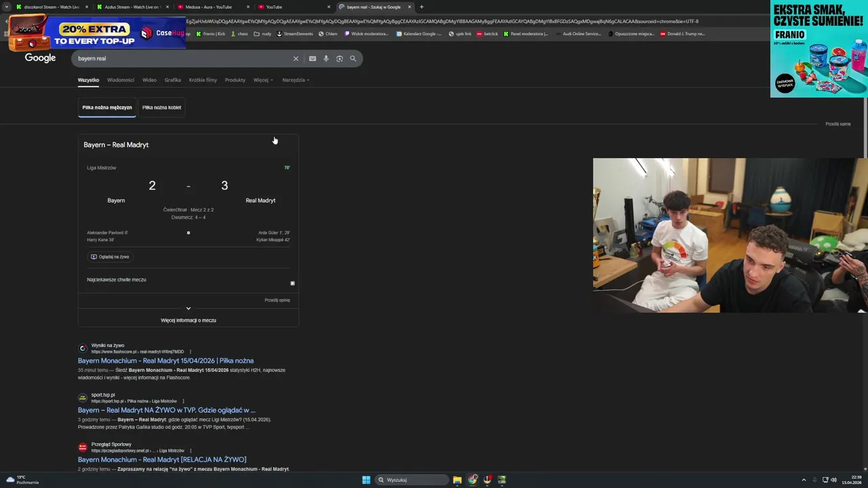Open the Panel moderatora bookmark
The image size is (868, 488).
pos(526,34)
